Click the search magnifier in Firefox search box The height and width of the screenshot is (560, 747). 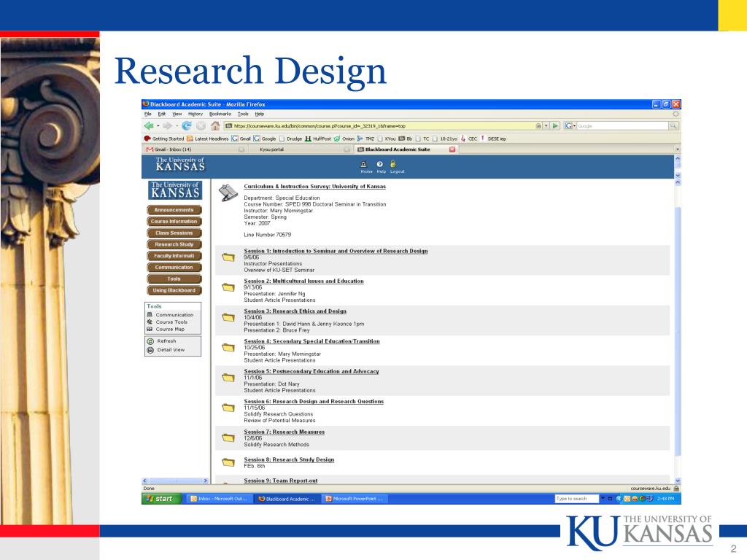click(673, 125)
